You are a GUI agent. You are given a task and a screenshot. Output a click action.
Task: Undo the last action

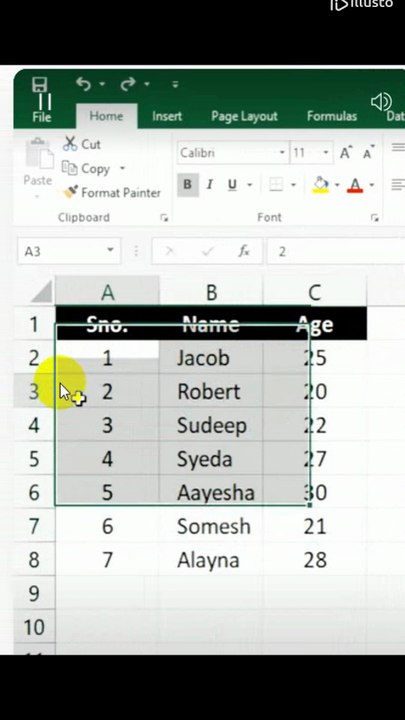tap(83, 84)
